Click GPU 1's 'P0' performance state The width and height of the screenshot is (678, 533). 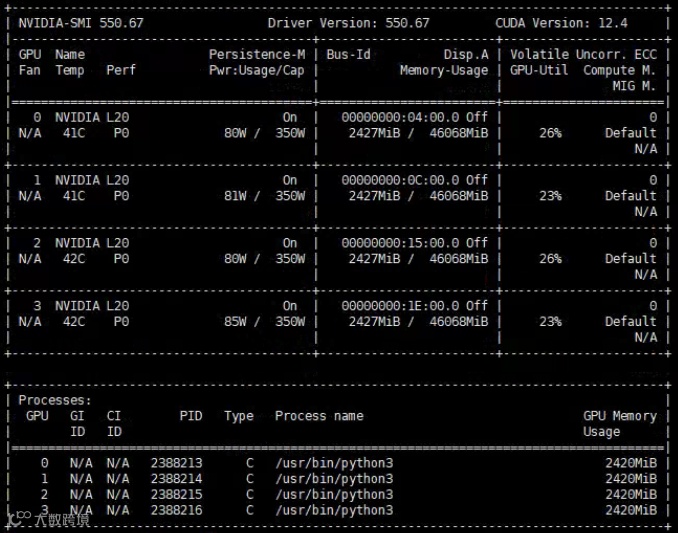[x=122, y=196]
